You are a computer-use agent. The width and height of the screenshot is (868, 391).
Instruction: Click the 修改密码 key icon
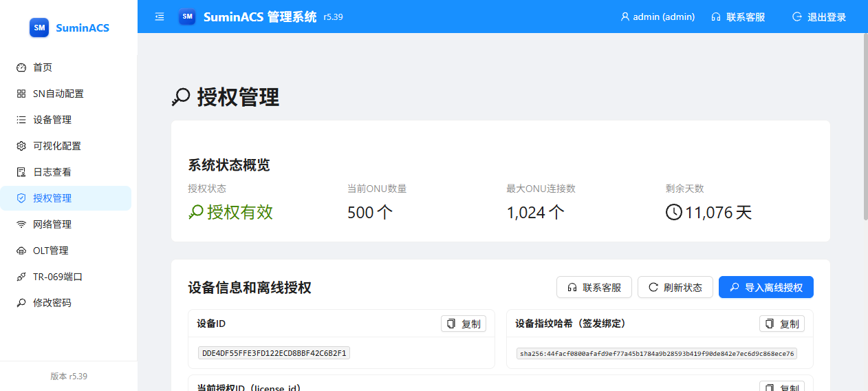21,303
